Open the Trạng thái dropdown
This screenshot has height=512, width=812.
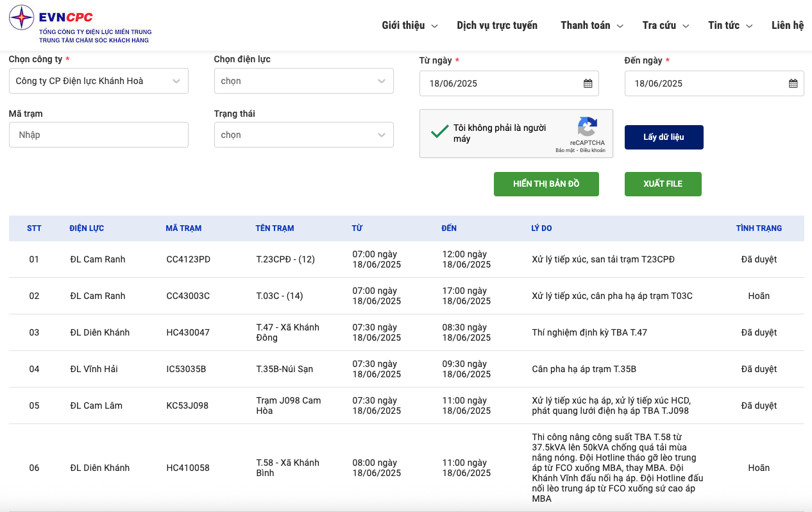pyautogui.click(x=303, y=135)
